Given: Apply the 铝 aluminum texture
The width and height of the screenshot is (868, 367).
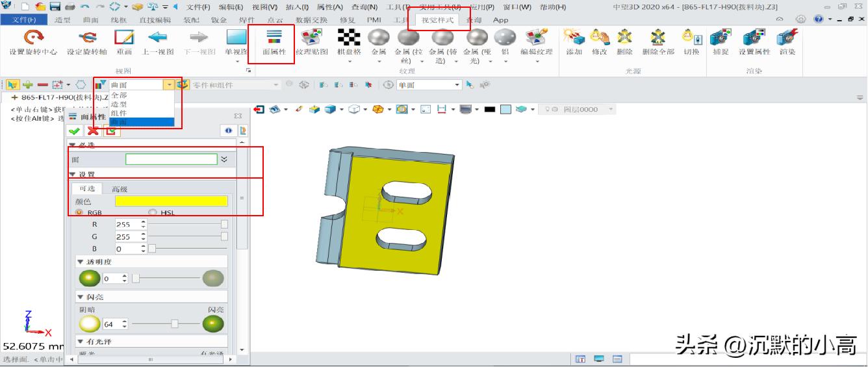Looking at the screenshot, I should coord(505,43).
